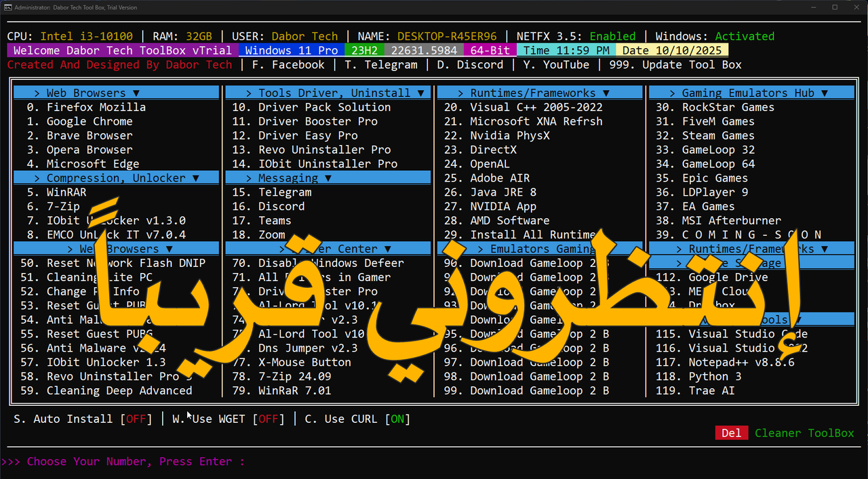Click Cleaner ToolBox label

pos(804,433)
